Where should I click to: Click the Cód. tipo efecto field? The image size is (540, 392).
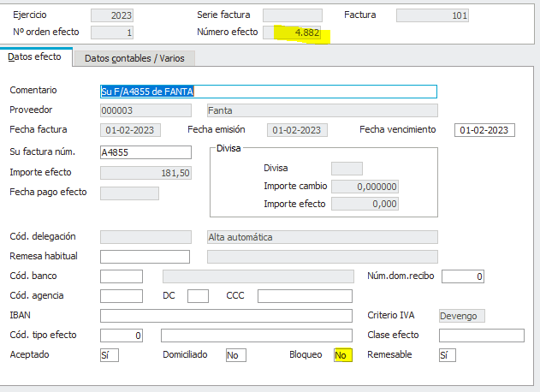pyautogui.click(x=122, y=336)
